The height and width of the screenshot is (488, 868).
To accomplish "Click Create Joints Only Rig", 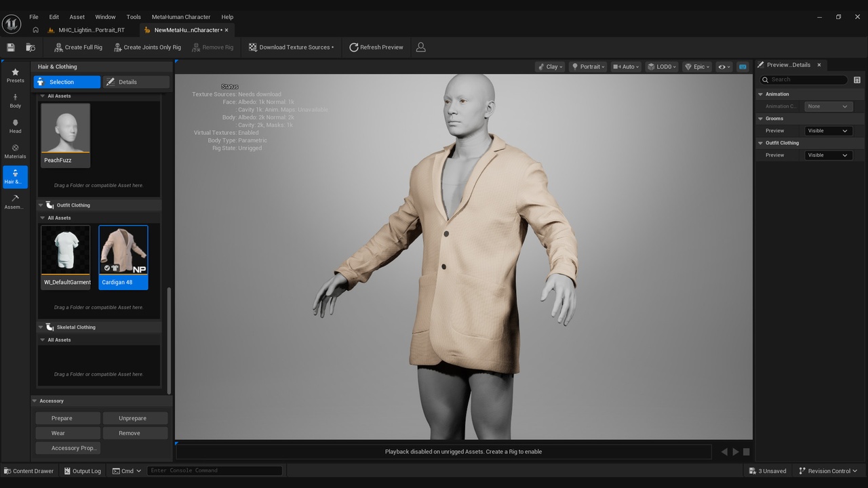I will pyautogui.click(x=147, y=47).
